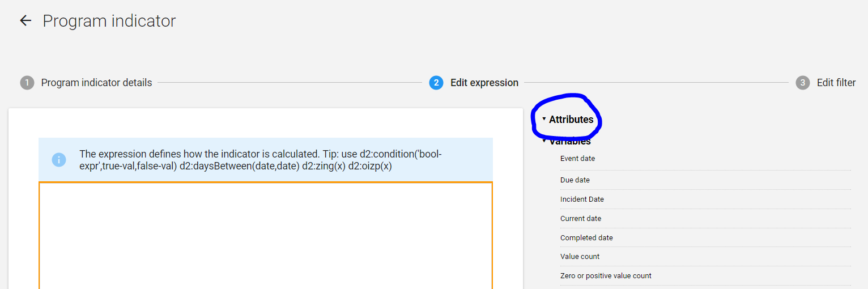This screenshot has width=868, height=289.
Task: Add Incident Date to the expression
Action: tap(582, 199)
